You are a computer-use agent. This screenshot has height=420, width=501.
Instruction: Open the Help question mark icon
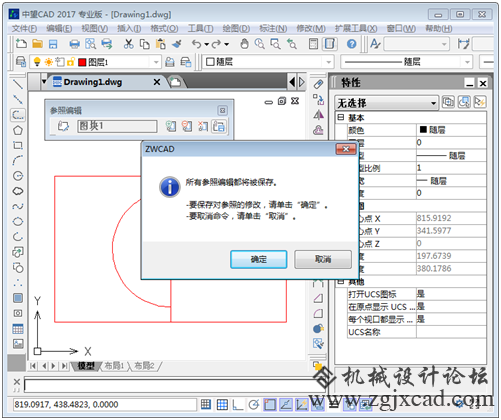351,44
